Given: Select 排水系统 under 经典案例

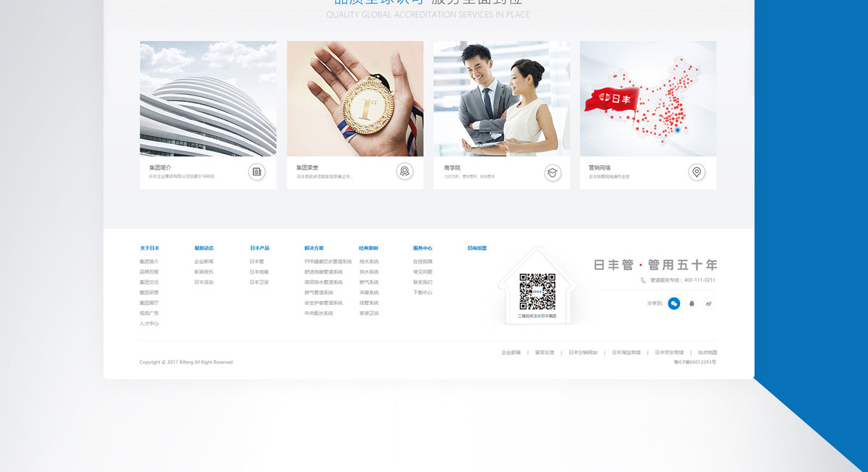Looking at the screenshot, I should pos(369,272).
